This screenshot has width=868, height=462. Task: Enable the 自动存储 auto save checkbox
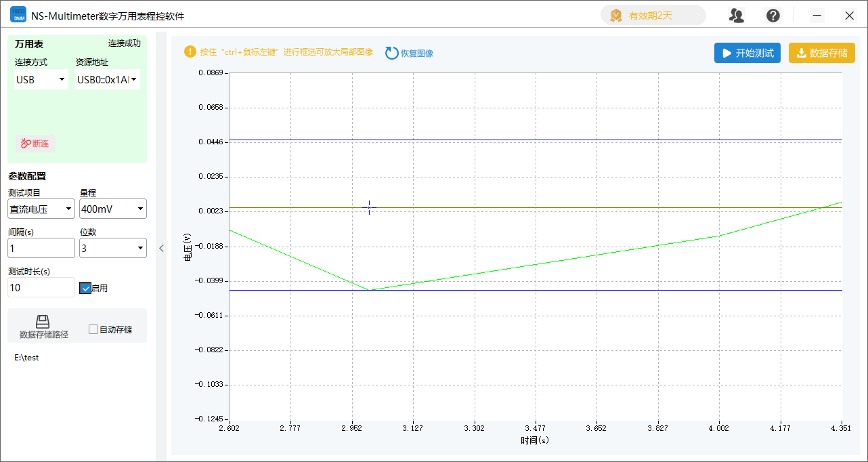(x=93, y=329)
